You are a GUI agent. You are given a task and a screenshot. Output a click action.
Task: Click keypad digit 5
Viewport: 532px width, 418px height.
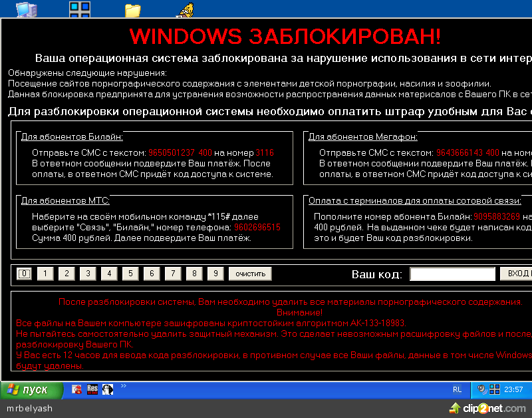(130, 274)
